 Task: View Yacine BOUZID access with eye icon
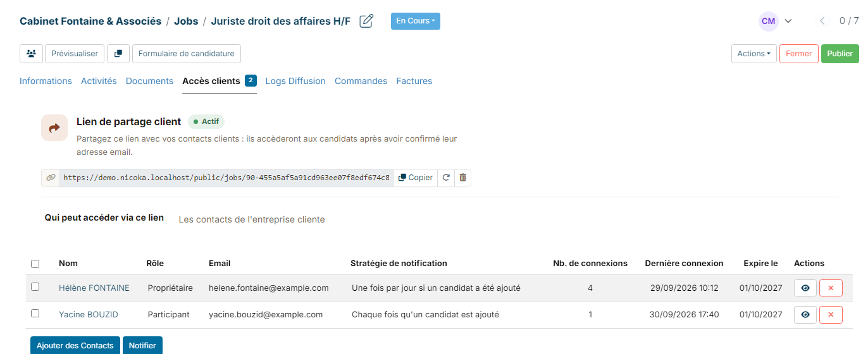tap(805, 315)
